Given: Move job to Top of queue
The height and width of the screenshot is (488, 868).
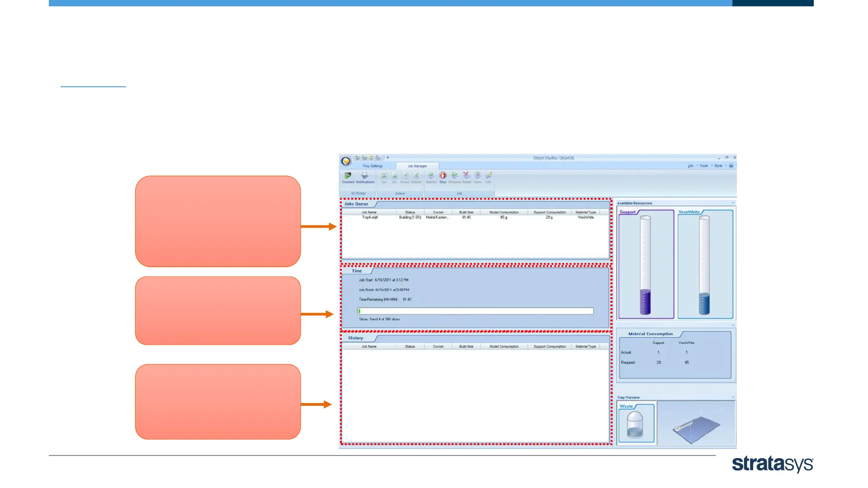Looking at the screenshot, I should [x=383, y=176].
